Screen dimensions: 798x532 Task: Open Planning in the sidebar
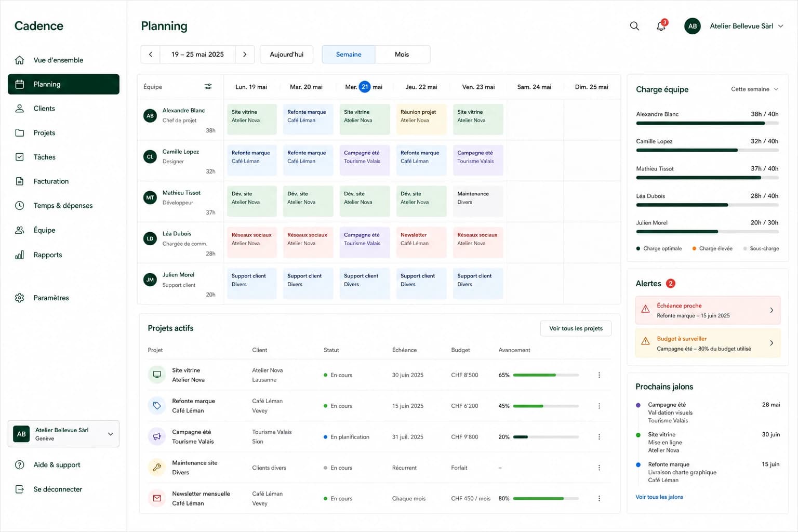click(x=63, y=84)
